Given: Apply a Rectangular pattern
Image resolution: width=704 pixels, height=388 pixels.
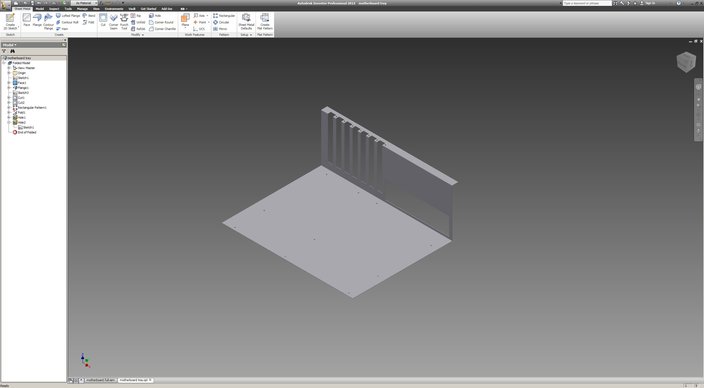Looking at the screenshot, I should 224,16.
